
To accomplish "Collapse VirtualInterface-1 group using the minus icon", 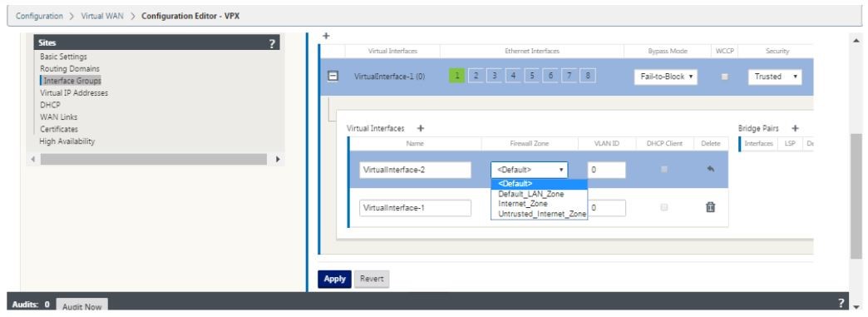I will pyautogui.click(x=333, y=77).
